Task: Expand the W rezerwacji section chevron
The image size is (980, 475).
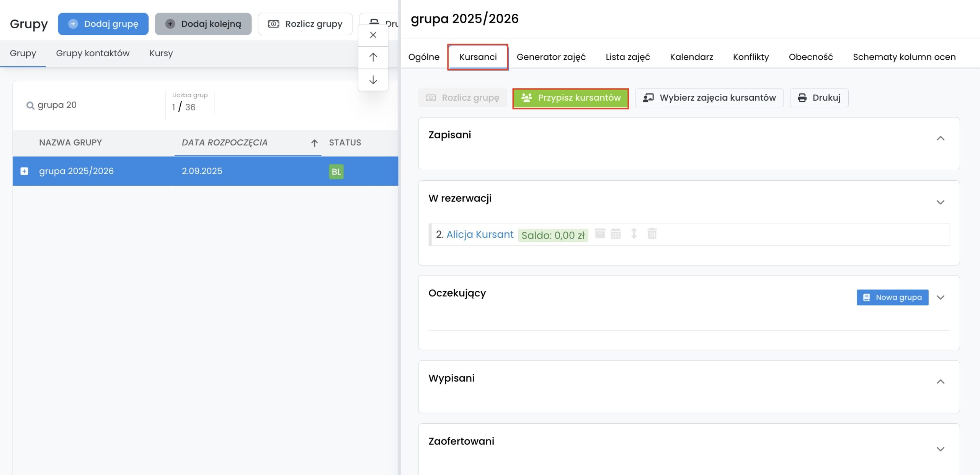Action: [x=940, y=202]
